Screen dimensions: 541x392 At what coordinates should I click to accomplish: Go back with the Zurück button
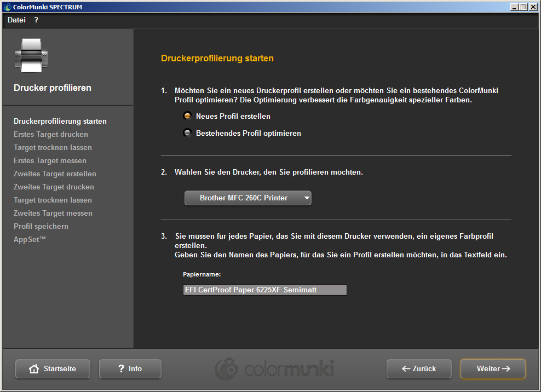click(419, 368)
